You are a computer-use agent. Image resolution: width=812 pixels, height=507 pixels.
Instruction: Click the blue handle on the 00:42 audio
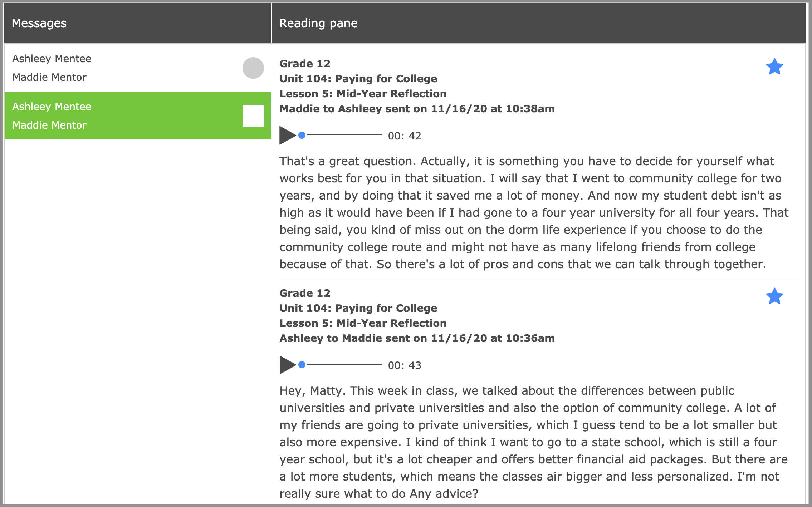(x=302, y=135)
